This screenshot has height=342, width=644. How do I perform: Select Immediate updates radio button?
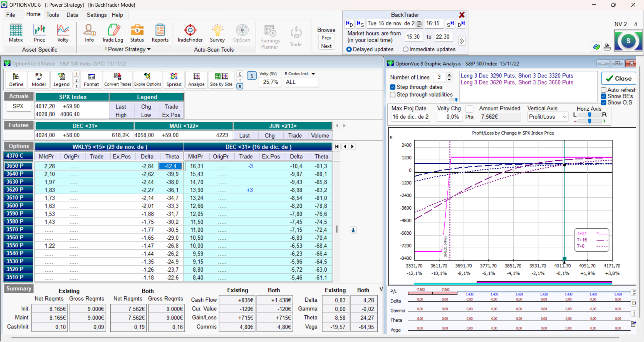tap(406, 50)
